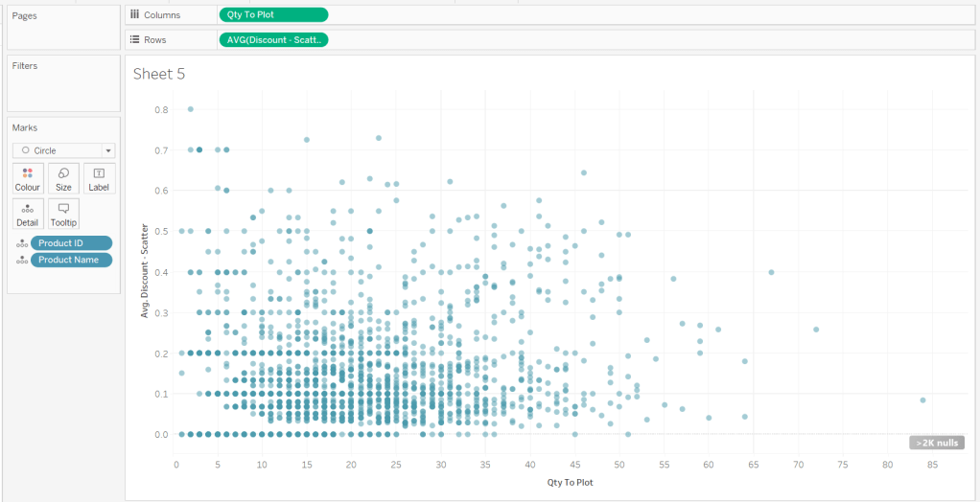The width and height of the screenshot is (980, 502).
Task: Select the Sheet 5 title
Action: click(159, 74)
